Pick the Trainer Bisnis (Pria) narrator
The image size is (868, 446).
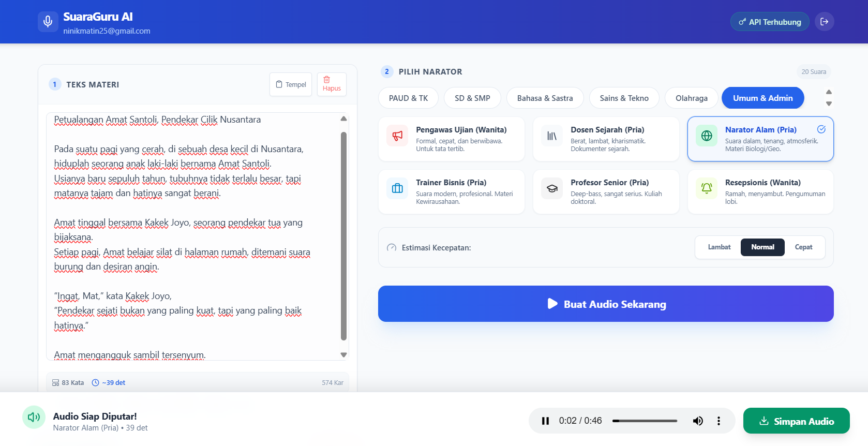coord(451,192)
